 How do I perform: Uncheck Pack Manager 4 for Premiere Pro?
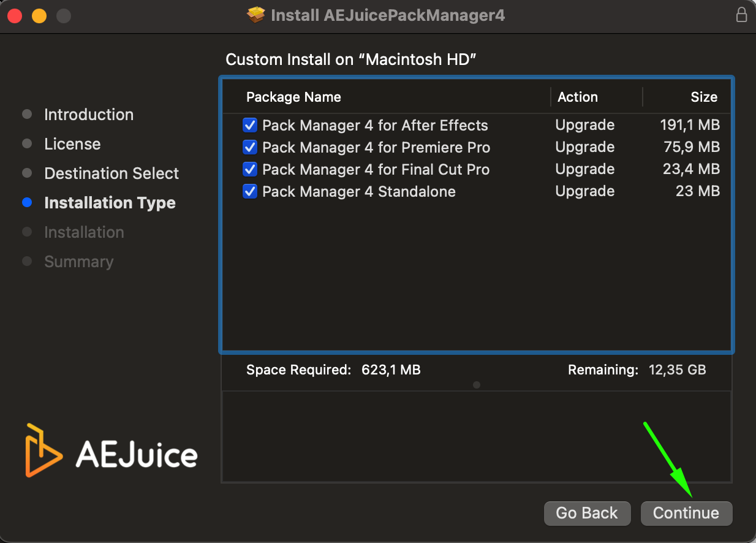click(x=250, y=148)
